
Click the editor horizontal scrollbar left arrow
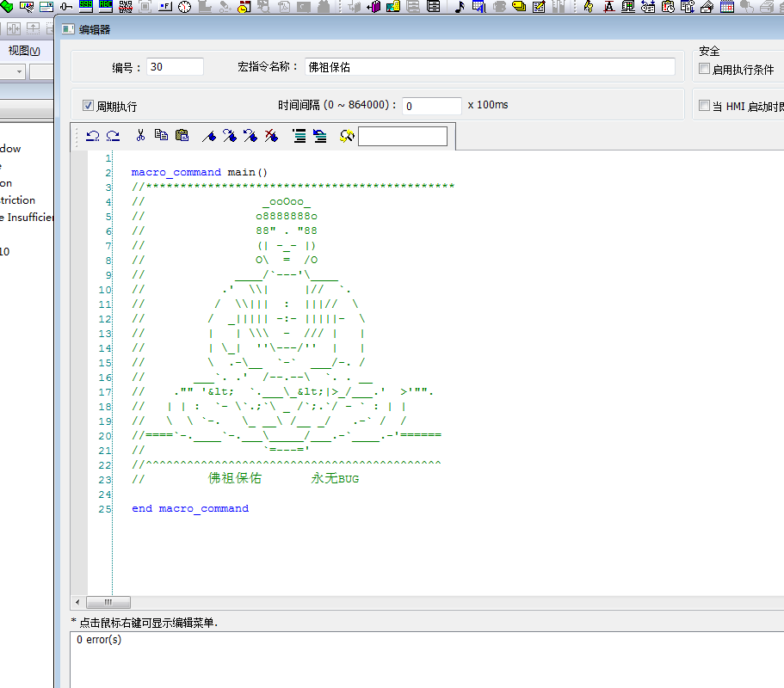pyautogui.click(x=78, y=602)
